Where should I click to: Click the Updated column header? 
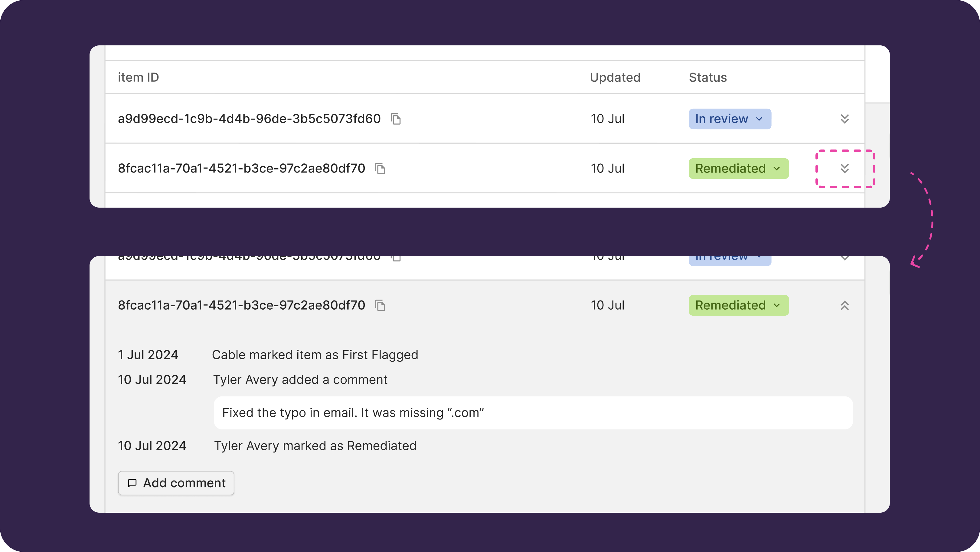[615, 77]
